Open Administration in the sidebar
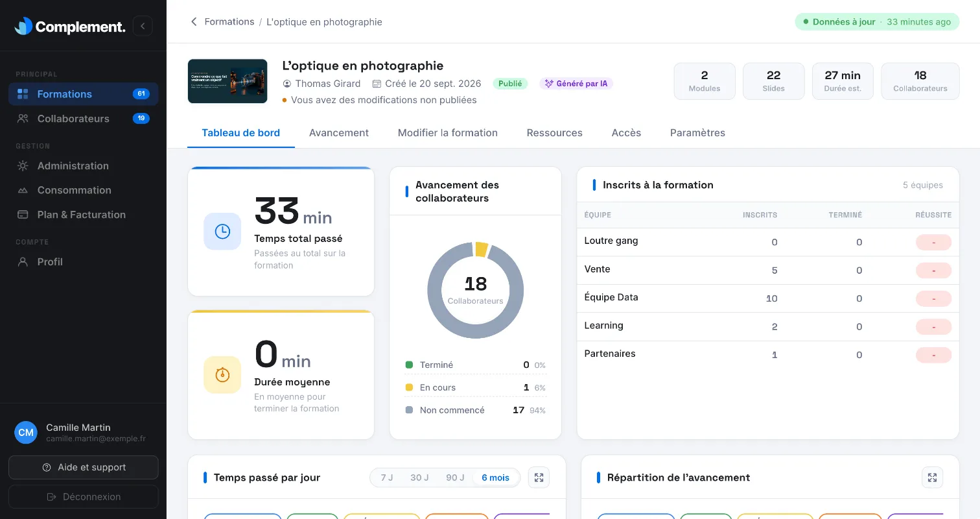Screen dimensions: 980x519 pyautogui.click(x=84, y=165)
